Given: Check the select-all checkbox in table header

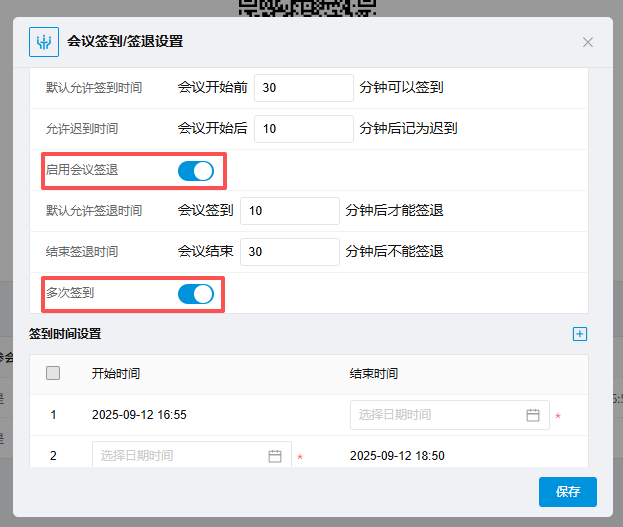Looking at the screenshot, I should pyautogui.click(x=53, y=373).
